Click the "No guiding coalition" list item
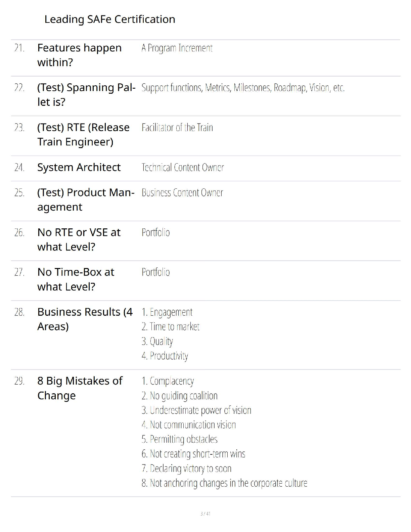This screenshot has height=532, width=411. click(180, 396)
